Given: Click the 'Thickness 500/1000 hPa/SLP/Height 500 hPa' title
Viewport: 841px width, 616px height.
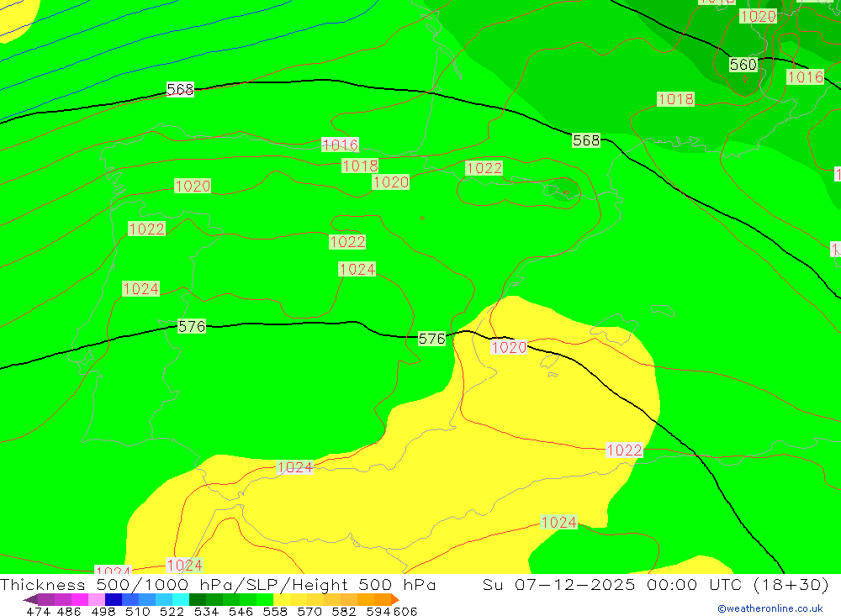Looking at the screenshot, I should (219, 585).
